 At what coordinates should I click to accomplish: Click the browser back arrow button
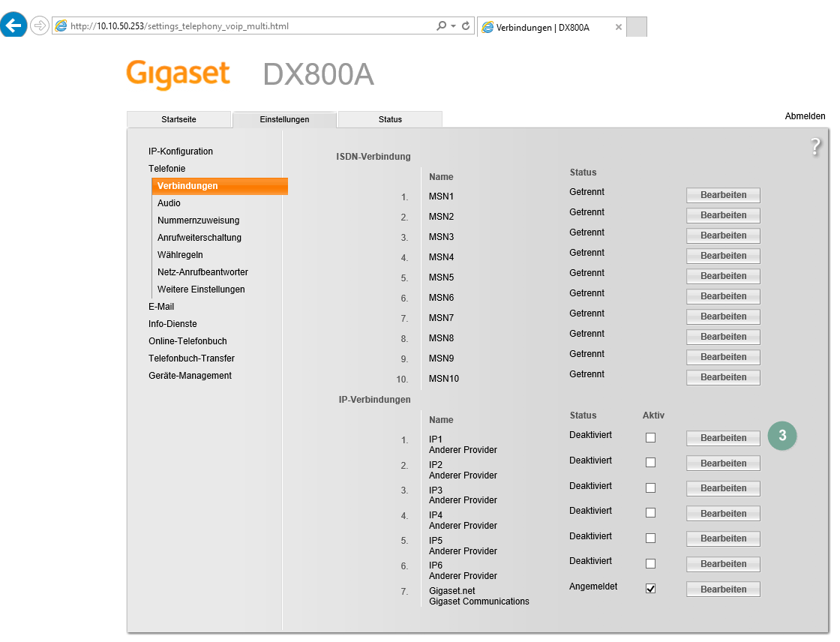(x=13, y=25)
